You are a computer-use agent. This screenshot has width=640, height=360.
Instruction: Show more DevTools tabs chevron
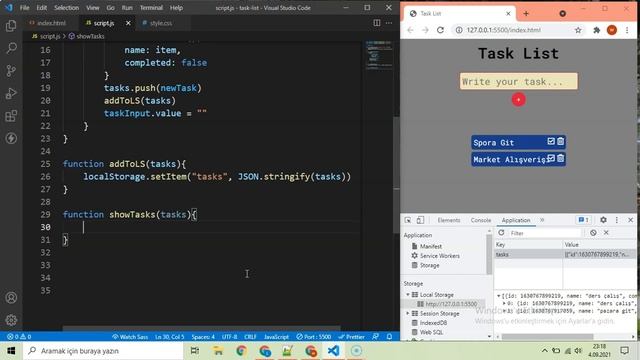[x=542, y=220]
